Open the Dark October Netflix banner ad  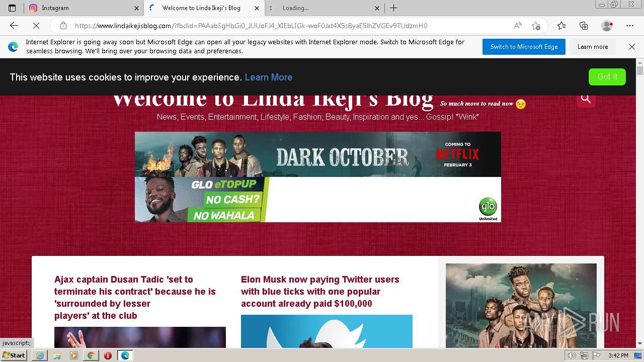(318, 154)
